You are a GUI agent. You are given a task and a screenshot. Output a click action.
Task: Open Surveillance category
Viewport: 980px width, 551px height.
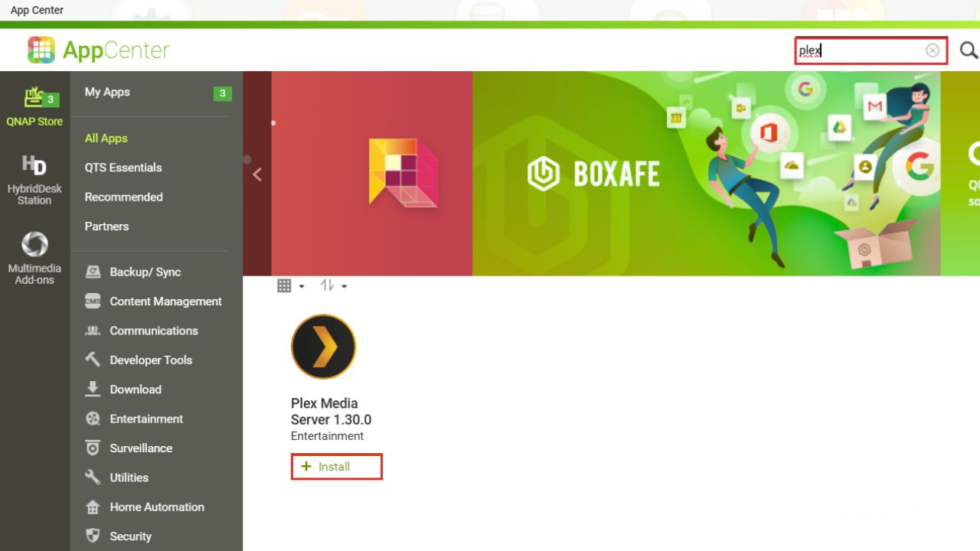tap(140, 448)
